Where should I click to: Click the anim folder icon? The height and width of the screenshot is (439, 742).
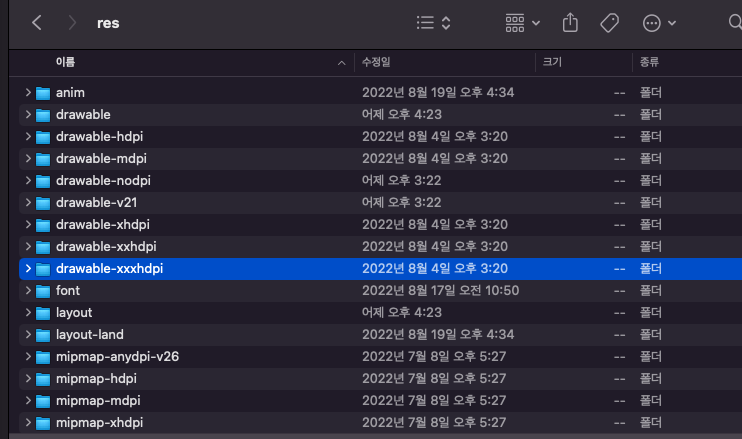[43, 93]
